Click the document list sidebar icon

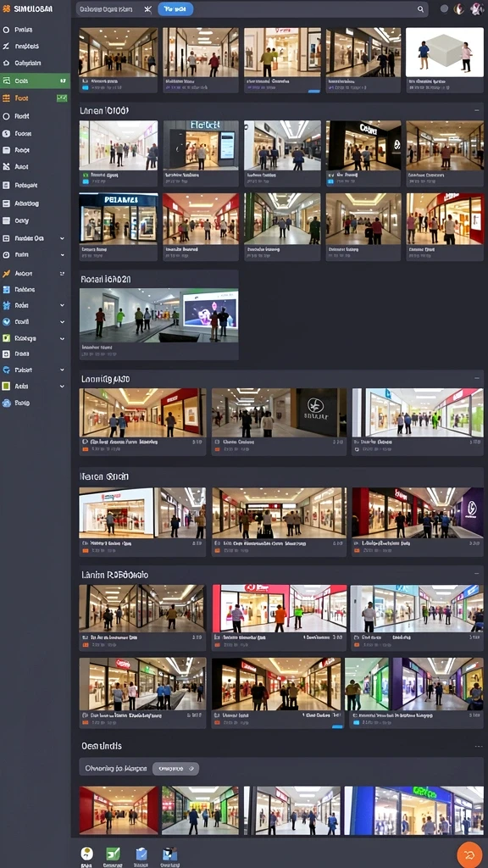click(6, 186)
